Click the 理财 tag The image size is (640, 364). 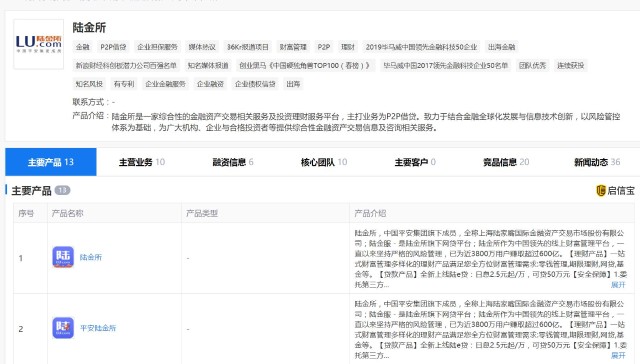coord(348,47)
